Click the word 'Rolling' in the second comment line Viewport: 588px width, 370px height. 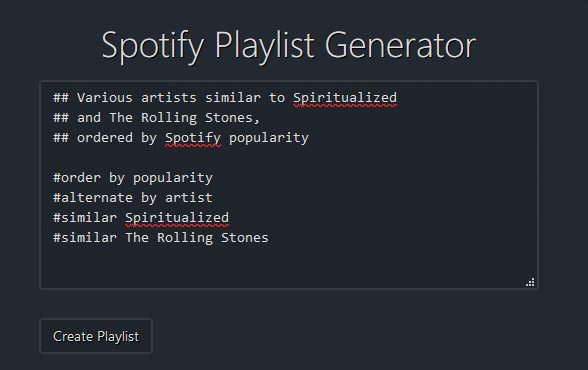click(169, 118)
